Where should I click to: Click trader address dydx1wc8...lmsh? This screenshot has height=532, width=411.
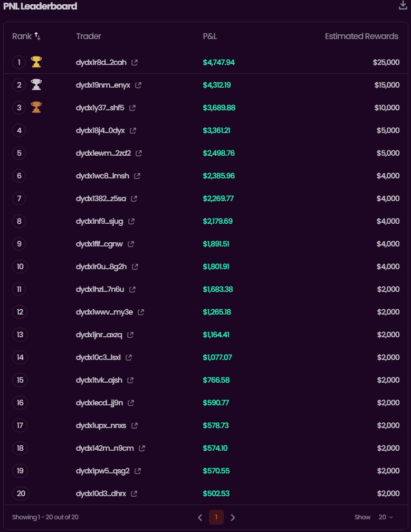point(102,176)
